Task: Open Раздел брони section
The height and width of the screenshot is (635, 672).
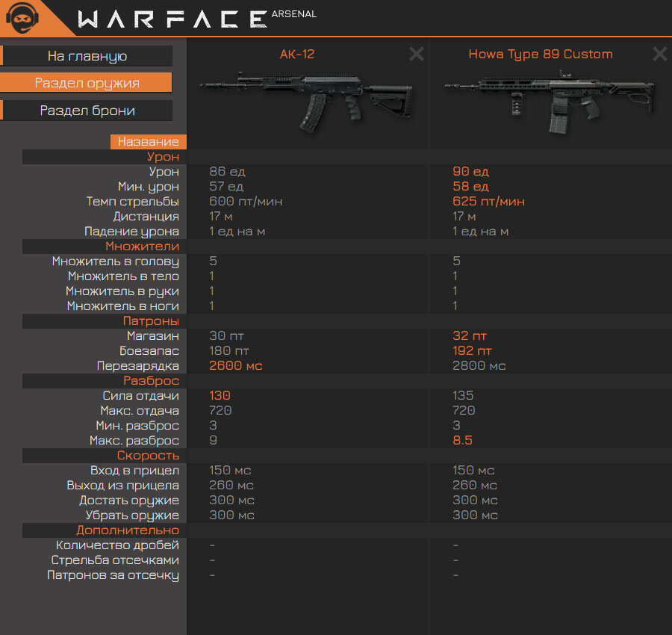Action: (x=87, y=111)
